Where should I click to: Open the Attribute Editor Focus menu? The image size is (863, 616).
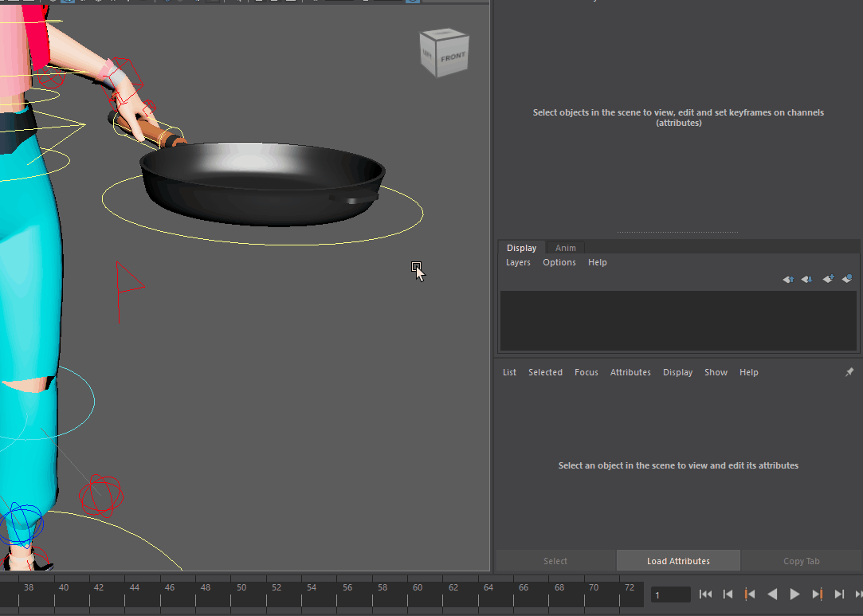click(586, 372)
